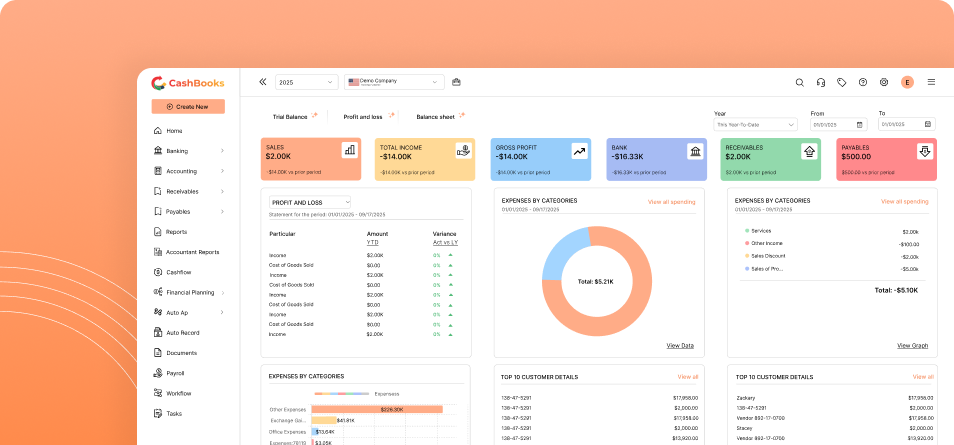Viewport: 954px width, 445px height.
Task: Click the up-arrow icon on Receivables card
Action: pyautogui.click(x=810, y=151)
